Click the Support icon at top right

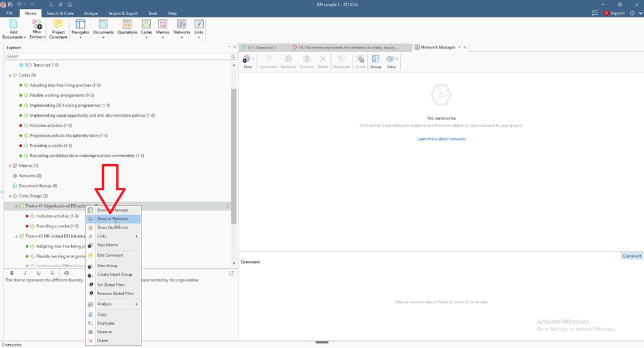coord(614,13)
